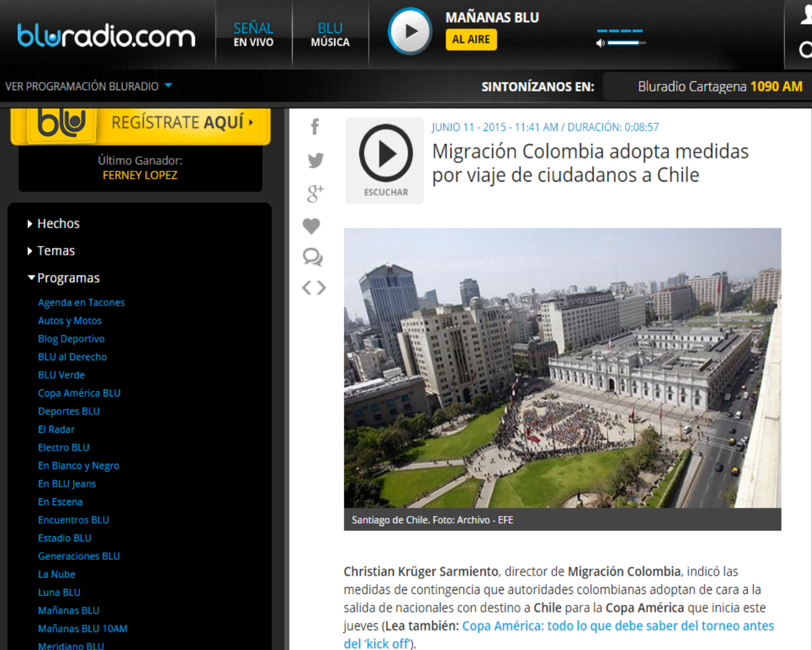Open BLU Verde program
This screenshot has width=812, height=650.
coord(62,375)
